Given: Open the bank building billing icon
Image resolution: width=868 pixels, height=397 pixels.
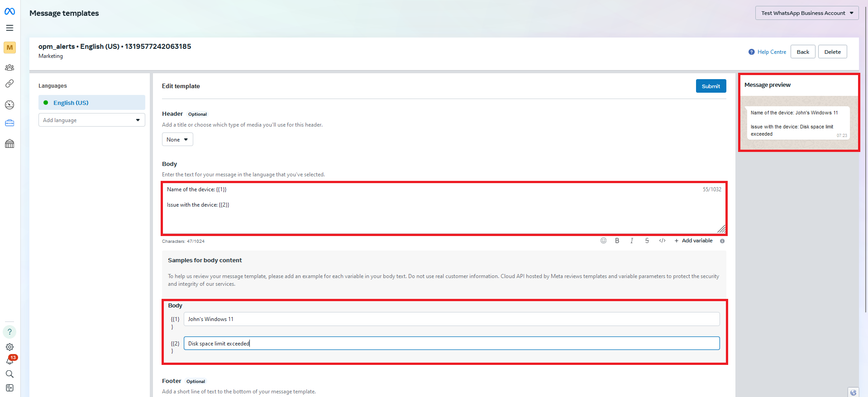Looking at the screenshot, I should (x=10, y=144).
